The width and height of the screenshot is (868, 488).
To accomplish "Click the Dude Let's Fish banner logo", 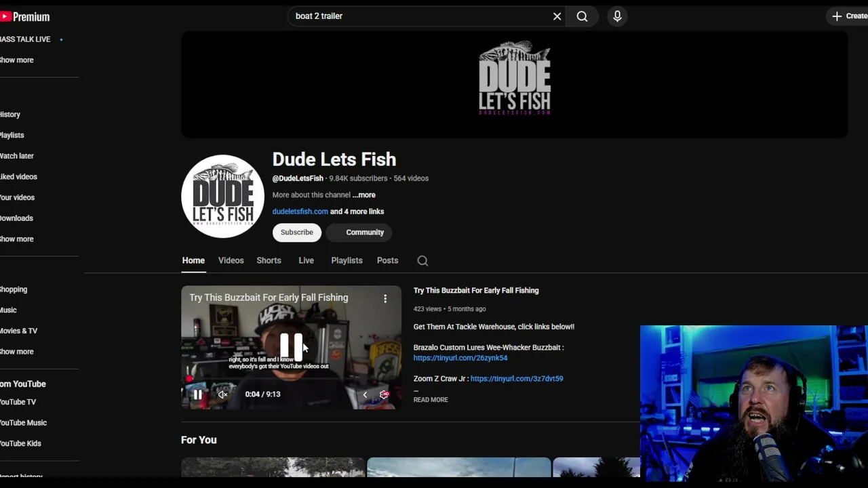I will pos(515,78).
